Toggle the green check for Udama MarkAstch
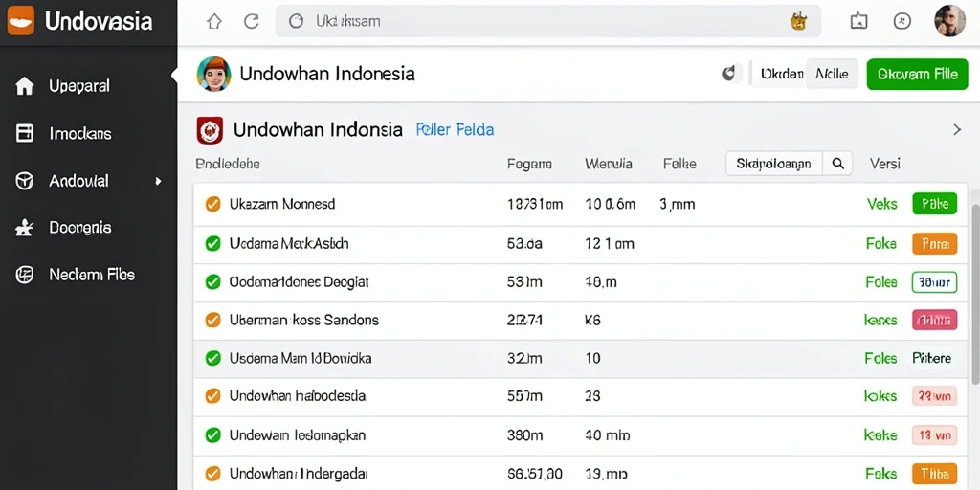The height and width of the screenshot is (490, 980). pos(213,243)
